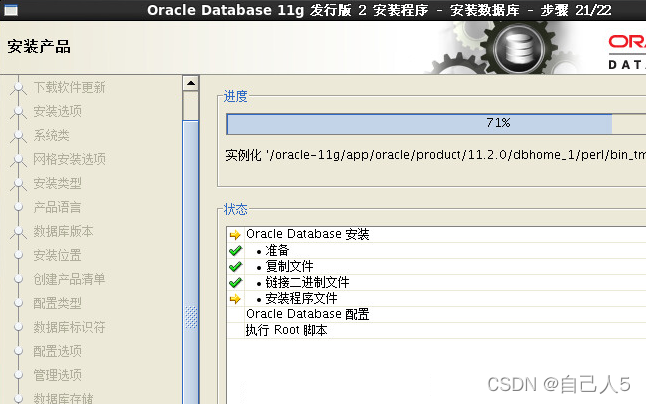Screen dimensions: 646x404
Task: Click the 进度 section label
Action: 236,96
